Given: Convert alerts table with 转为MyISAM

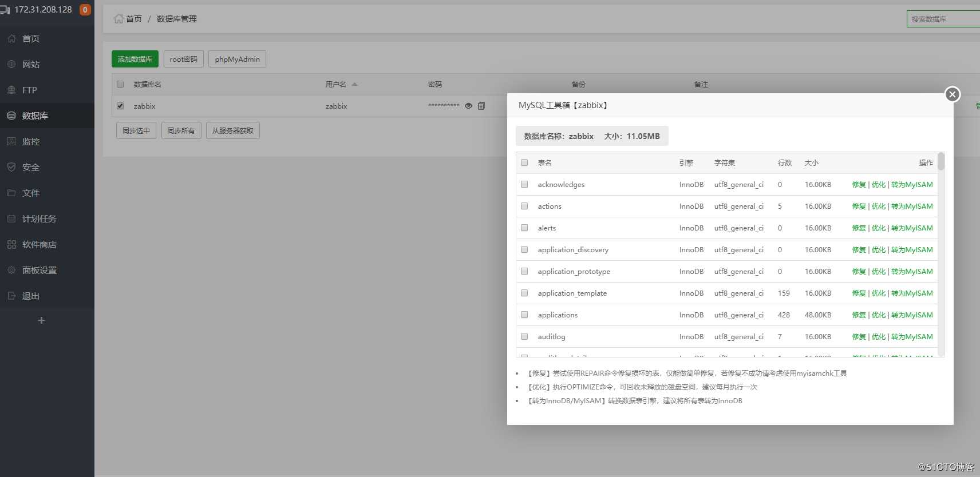Looking at the screenshot, I should point(912,228).
